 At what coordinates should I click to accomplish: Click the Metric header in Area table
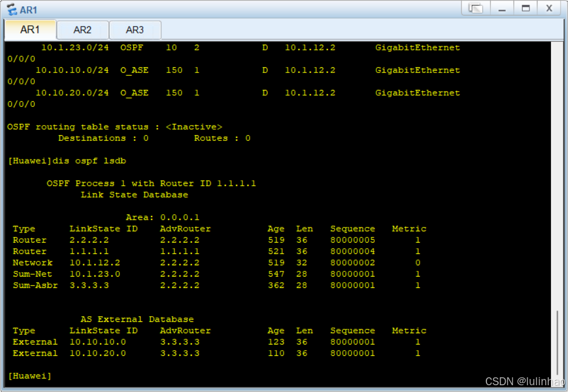click(x=409, y=229)
